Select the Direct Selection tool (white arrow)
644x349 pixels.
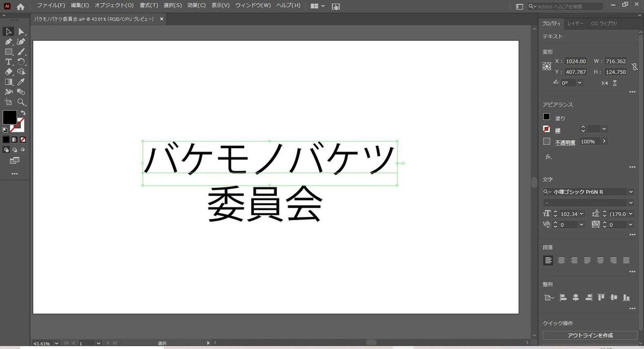pyautogui.click(x=21, y=32)
